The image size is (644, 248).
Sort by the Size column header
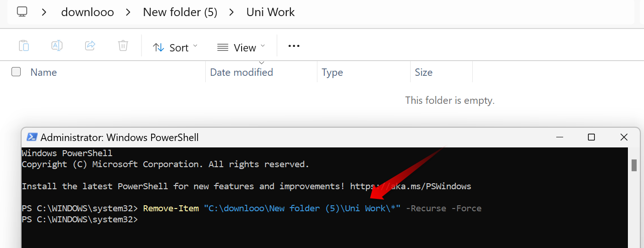point(424,72)
